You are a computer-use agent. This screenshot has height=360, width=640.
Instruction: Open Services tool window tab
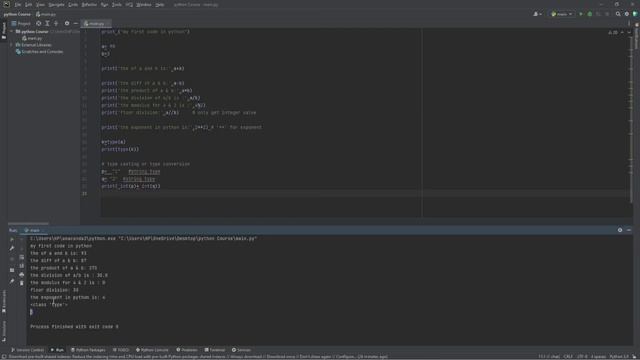click(241, 350)
